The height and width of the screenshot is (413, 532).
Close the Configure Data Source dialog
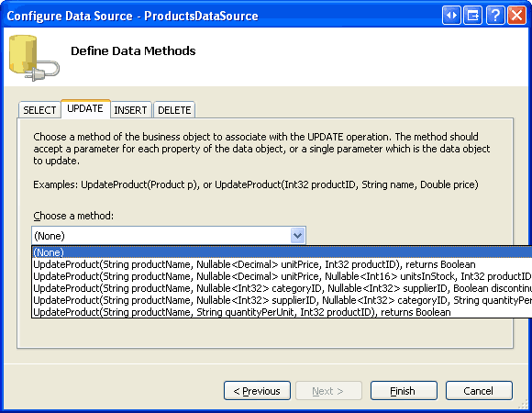click(x=516, y=16)
